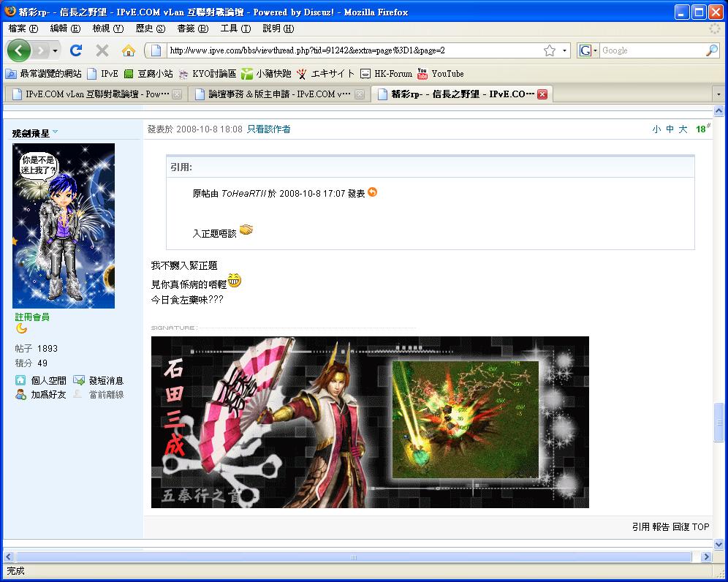This screenshot has width=728, height=582.
Task: Click the horizontal scrollbar right arrow
Action: click(706, 556)
